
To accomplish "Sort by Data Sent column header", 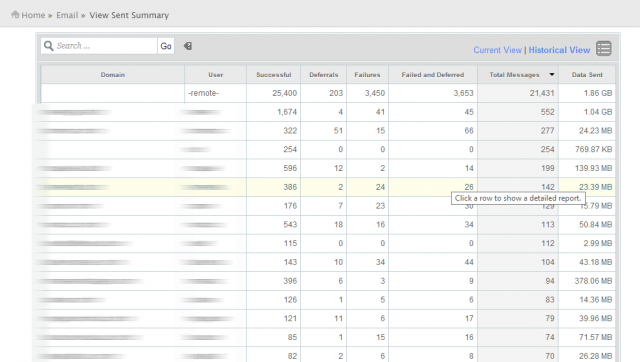I will tap(587, 75).
